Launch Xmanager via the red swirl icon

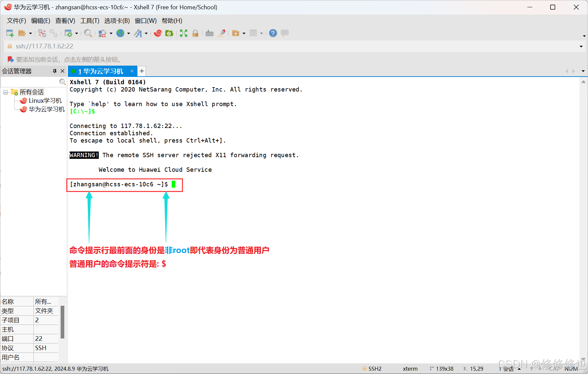158,33
